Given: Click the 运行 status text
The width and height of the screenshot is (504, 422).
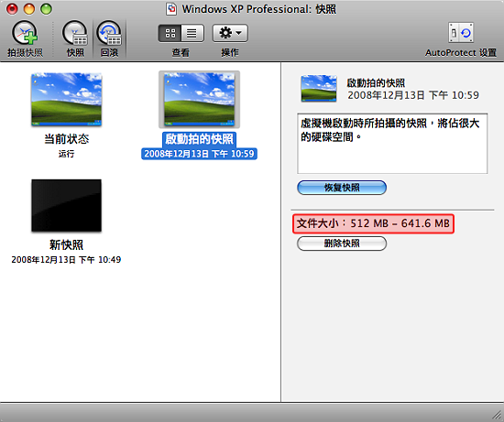Looking at the screenshot, I should tap(67, 154).
